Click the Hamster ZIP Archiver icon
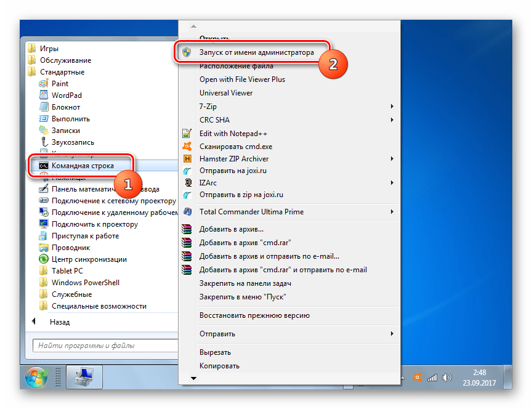The width and height of the screenshot is (532, 409). coord(187,158)
